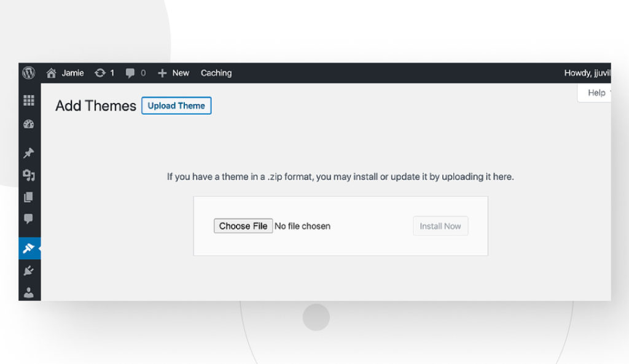This screenshot has width=629, height=364.
Task: Open the Users icon in sidebar
Action: tap(28, 293)
